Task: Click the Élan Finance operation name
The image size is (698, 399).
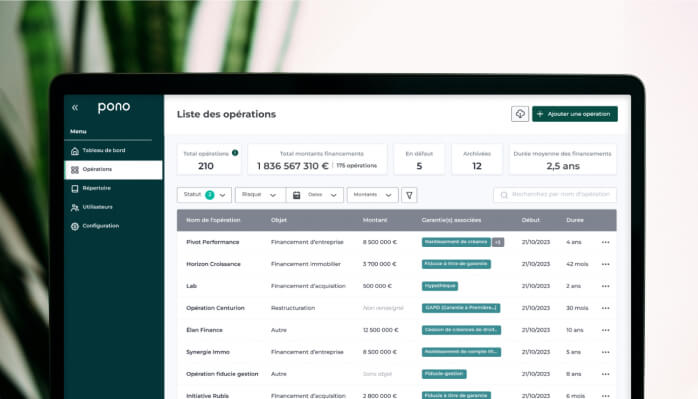Action: coord(204,330)
